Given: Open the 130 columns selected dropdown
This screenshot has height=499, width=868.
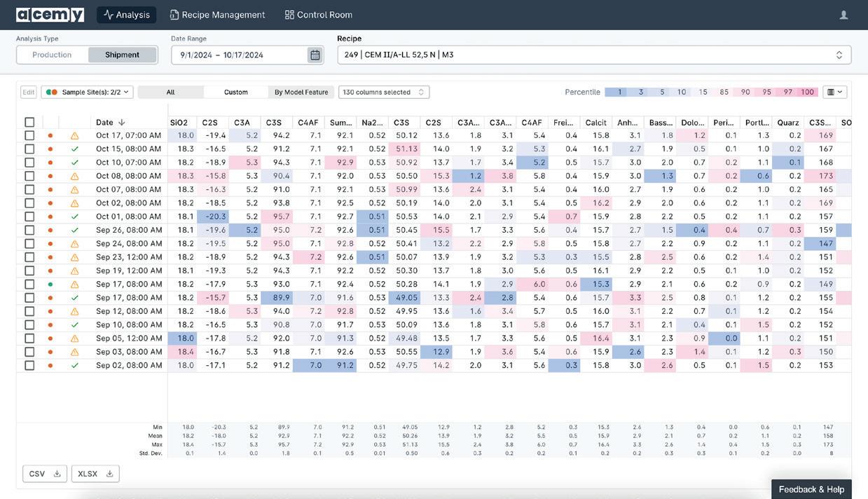Looking at the screenshot, I should [384, 92].
